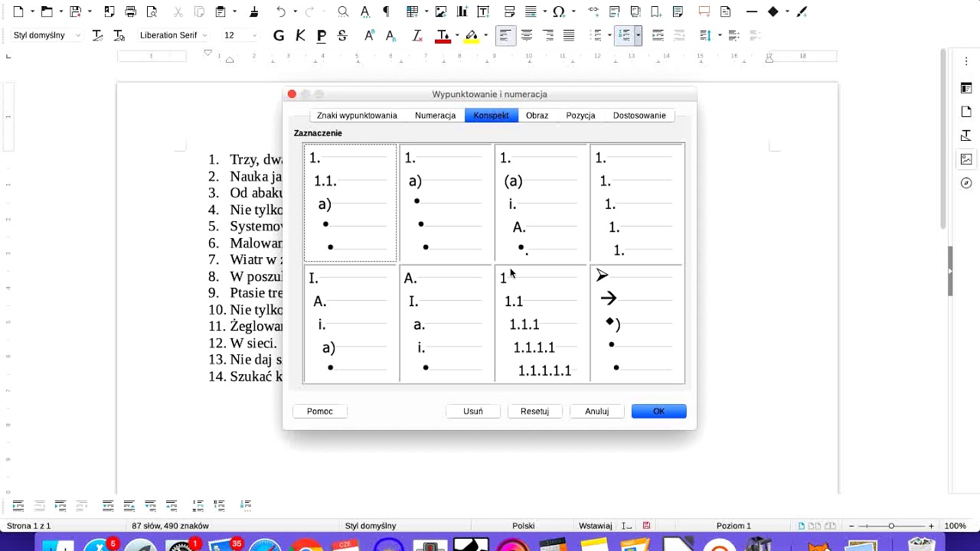Image resolution: width=980 pixels, height=551 pixels.
Task: Insert chart icon
Action: pyautogui.click(x=462, y=11)
